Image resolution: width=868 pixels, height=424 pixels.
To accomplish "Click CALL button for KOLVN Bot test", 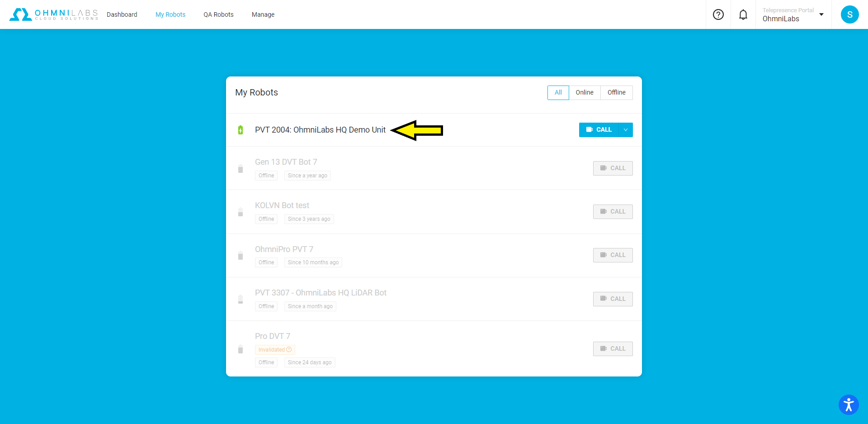I will pos(613,212).
